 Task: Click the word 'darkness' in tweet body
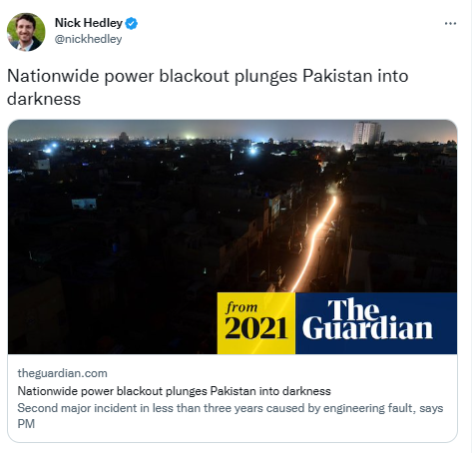[x=44, y=99]
